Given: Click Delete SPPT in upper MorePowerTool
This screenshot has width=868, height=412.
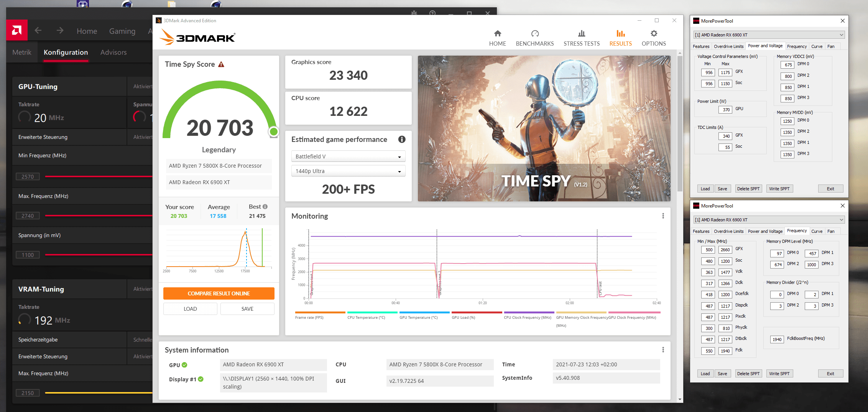Looking at the screenshot, I should click(748, 189).
